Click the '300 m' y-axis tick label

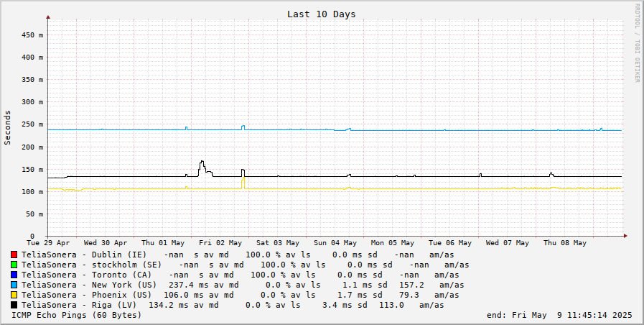pyautogui.click(x=32, y=102)
